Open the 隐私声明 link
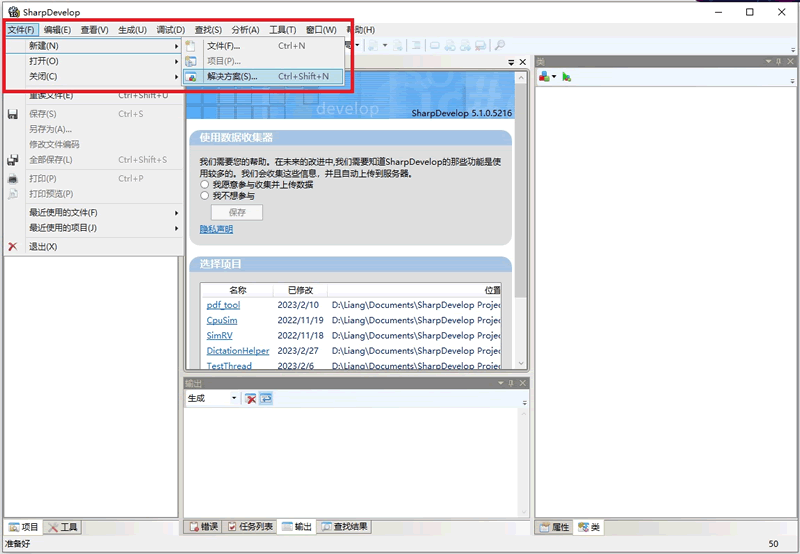800x554 pixels. [216, 229]
